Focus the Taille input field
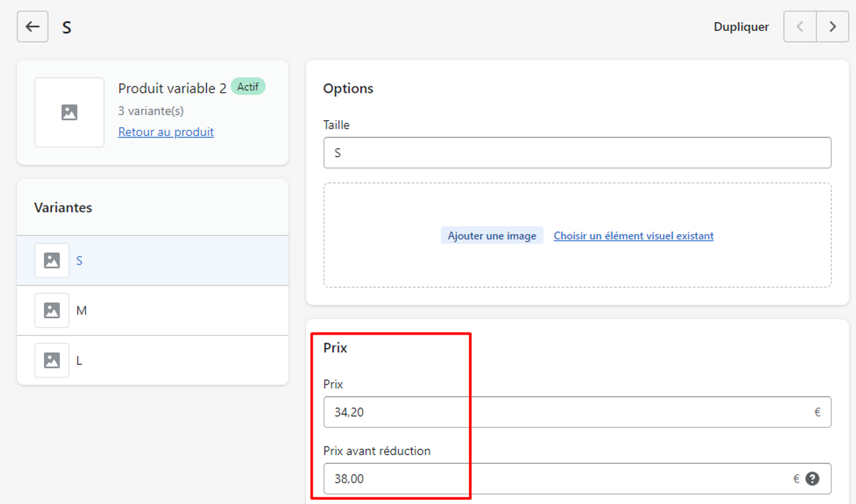856x504 pixels. 577,153
